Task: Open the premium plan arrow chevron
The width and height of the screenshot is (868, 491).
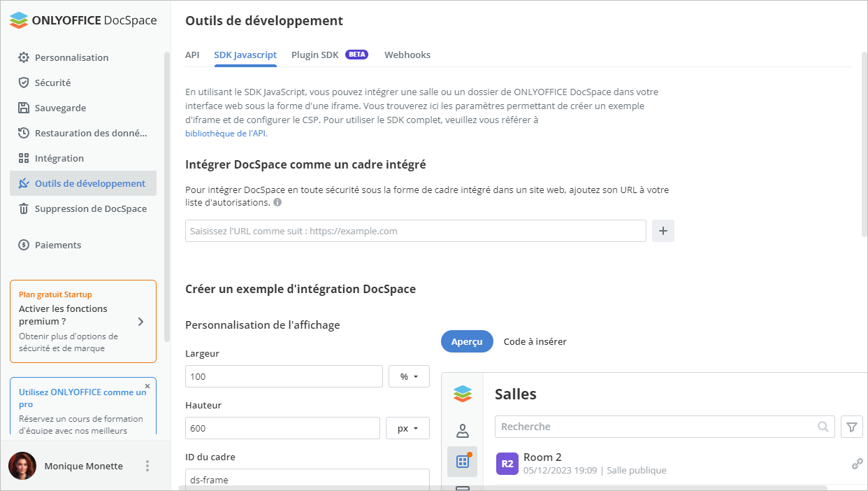Action: coord(140,322)
